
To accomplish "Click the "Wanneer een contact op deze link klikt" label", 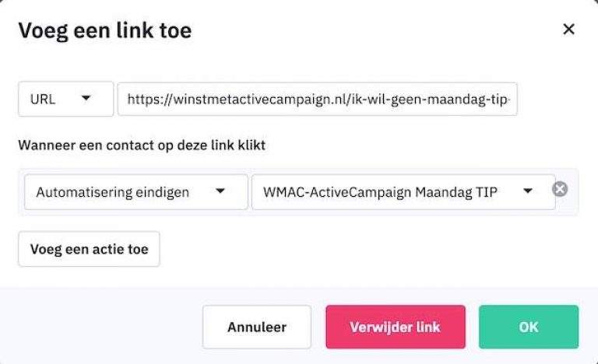I will pos(142,145).
